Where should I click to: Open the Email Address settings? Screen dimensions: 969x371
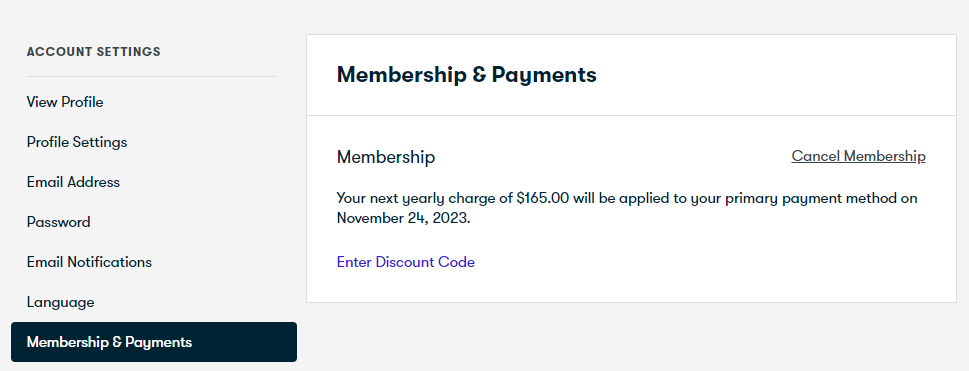click(73, 182)
